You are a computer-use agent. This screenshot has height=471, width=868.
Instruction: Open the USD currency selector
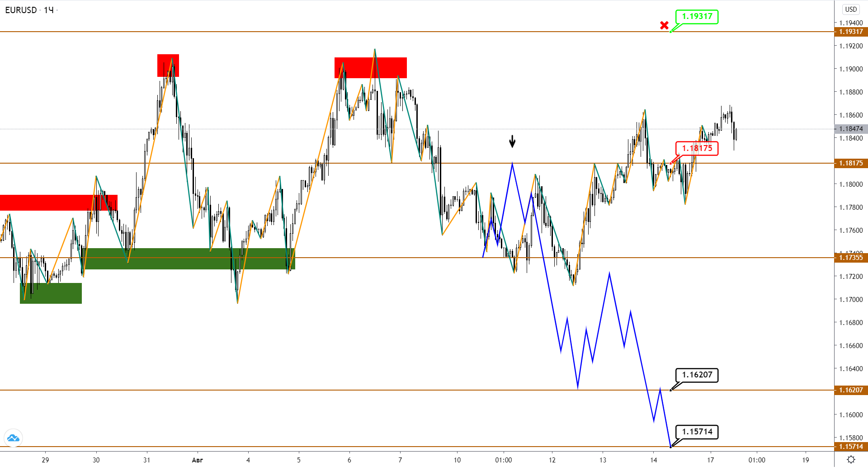[851, 9]
